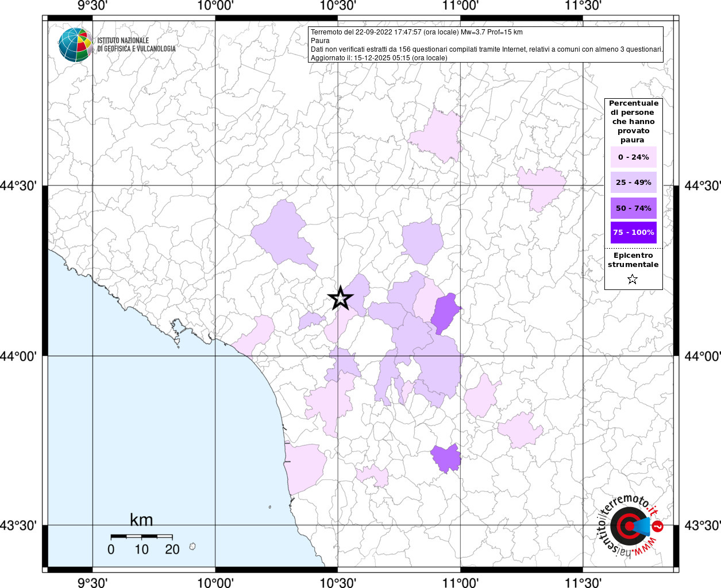This screenshot has height=588, width=721.
Task: Click the right 44°30' latitude label
Action: point(702,186)
